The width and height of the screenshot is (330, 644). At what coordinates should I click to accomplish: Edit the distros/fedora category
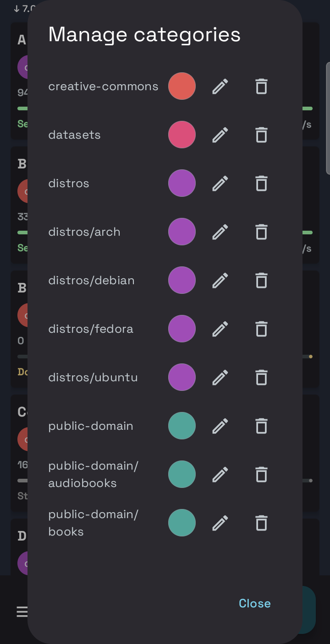[220, 329]
